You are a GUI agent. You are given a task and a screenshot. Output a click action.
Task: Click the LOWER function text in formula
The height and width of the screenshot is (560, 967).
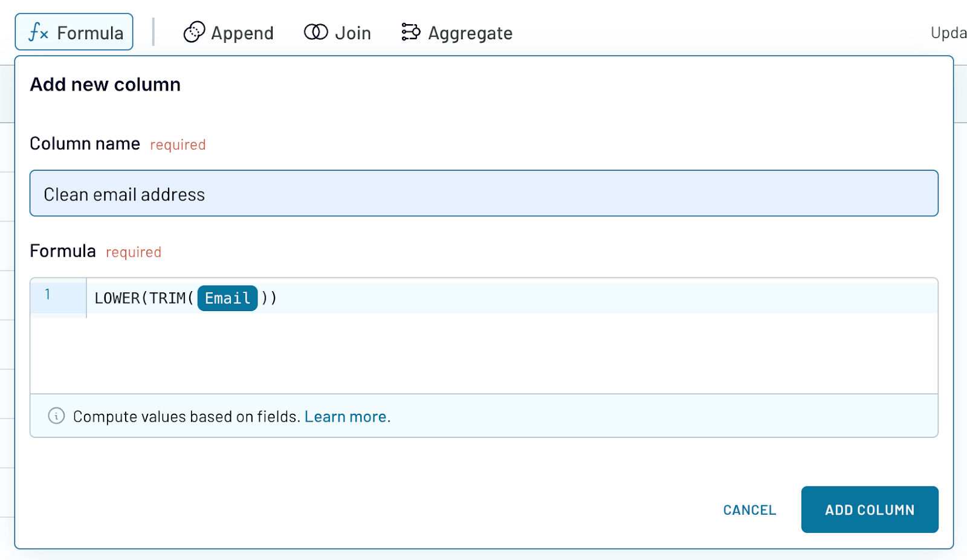(x=117, y=298)
